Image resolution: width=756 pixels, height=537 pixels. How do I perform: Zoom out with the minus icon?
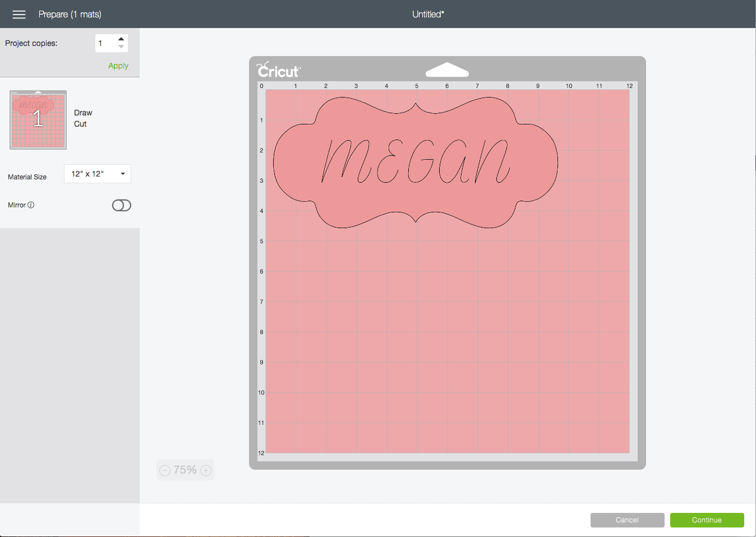(165, 470)
